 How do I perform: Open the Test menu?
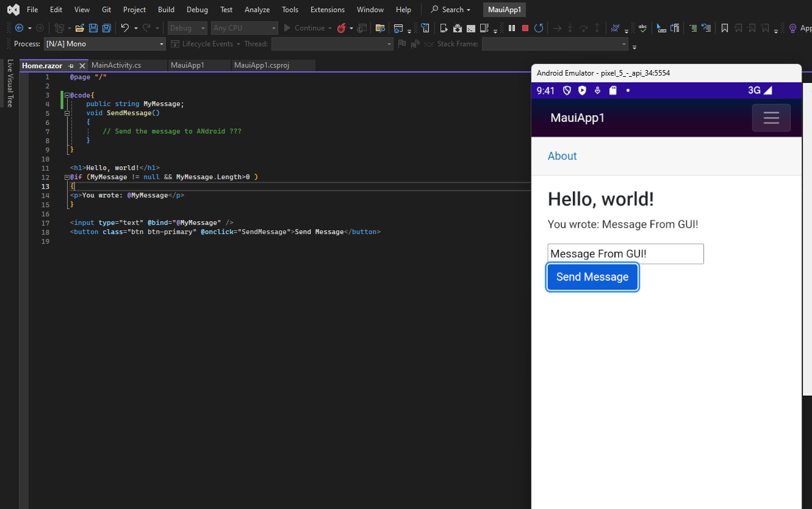click(226, 10)
